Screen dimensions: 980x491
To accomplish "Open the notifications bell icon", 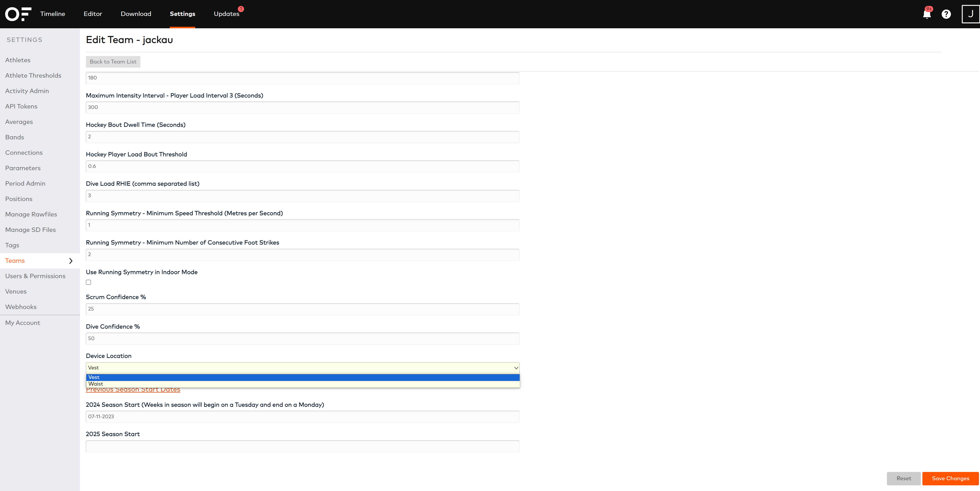I will pyautogui.click(x=927, y=14).
